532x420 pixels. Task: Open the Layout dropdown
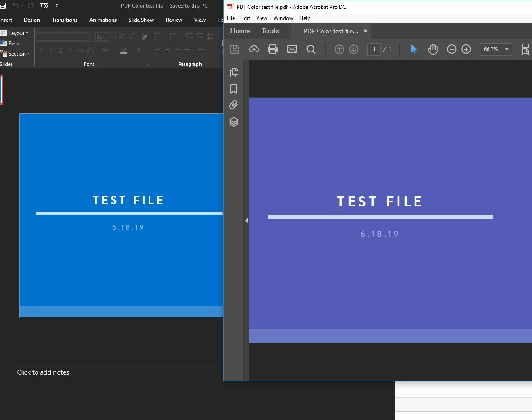(x=15, y=33)
